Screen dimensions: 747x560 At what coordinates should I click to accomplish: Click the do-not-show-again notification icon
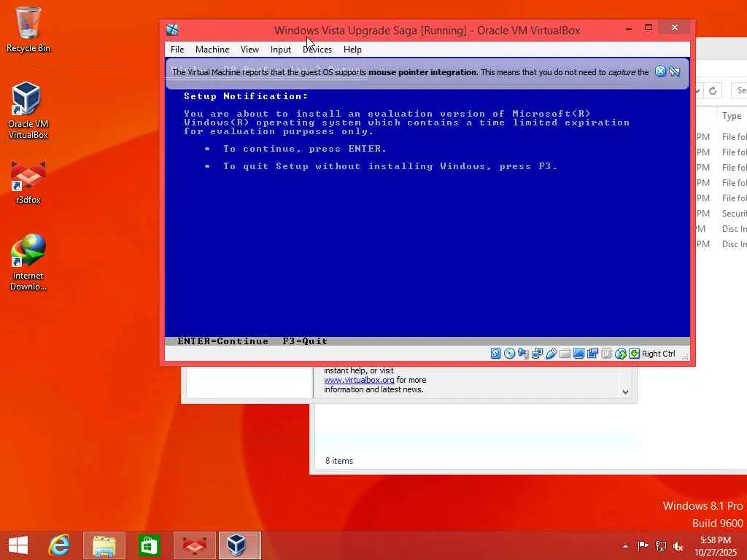(x=675, y=71)
